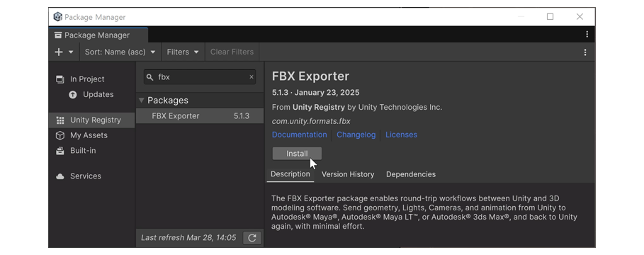
Task: Click the 5.1.3 version in package row
Action: point(242,115)
